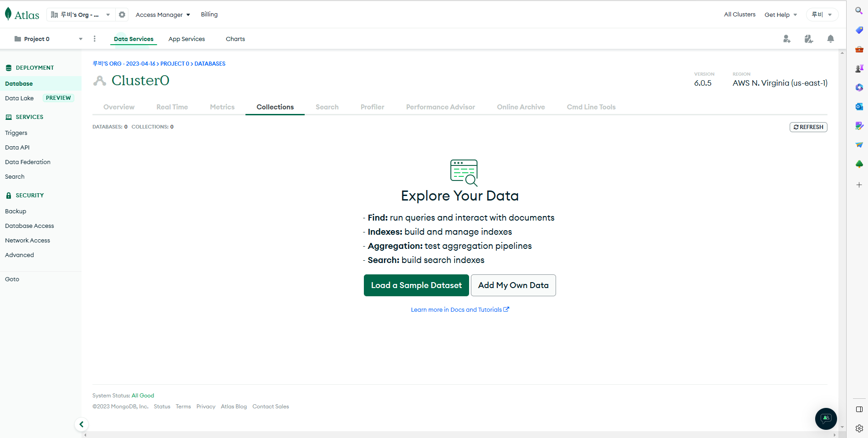Viewport: 868px width, 438px height.
Task: Click the invite user icon
Action: tap(786, 39)
